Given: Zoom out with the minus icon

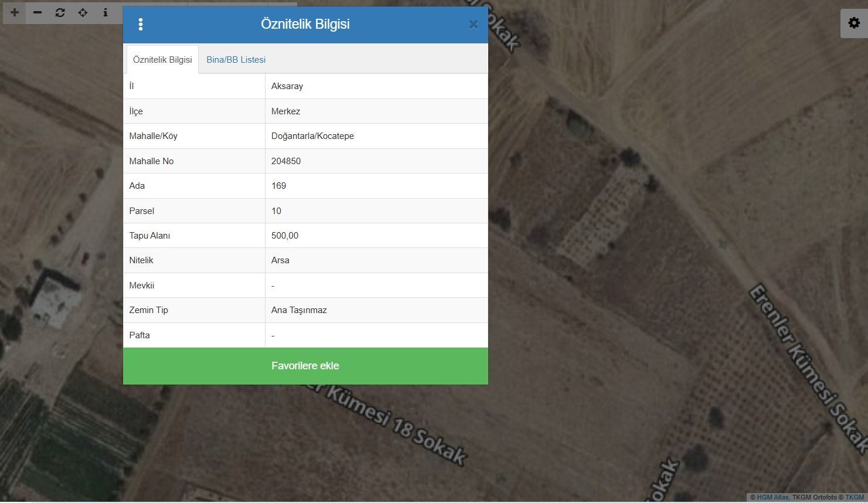Looking at the screenshot, I should click(x=38, y=12).
